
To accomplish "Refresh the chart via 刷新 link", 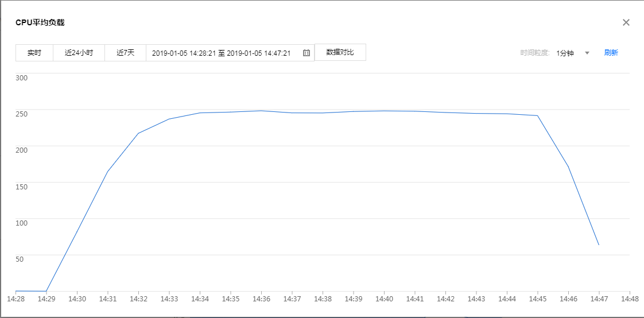I will coord(611,53).
